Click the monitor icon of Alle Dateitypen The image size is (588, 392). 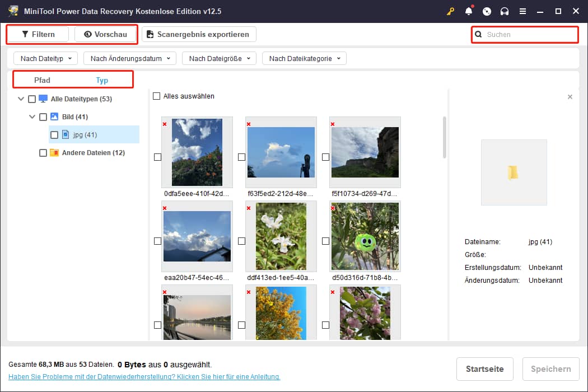coord(43,99)
